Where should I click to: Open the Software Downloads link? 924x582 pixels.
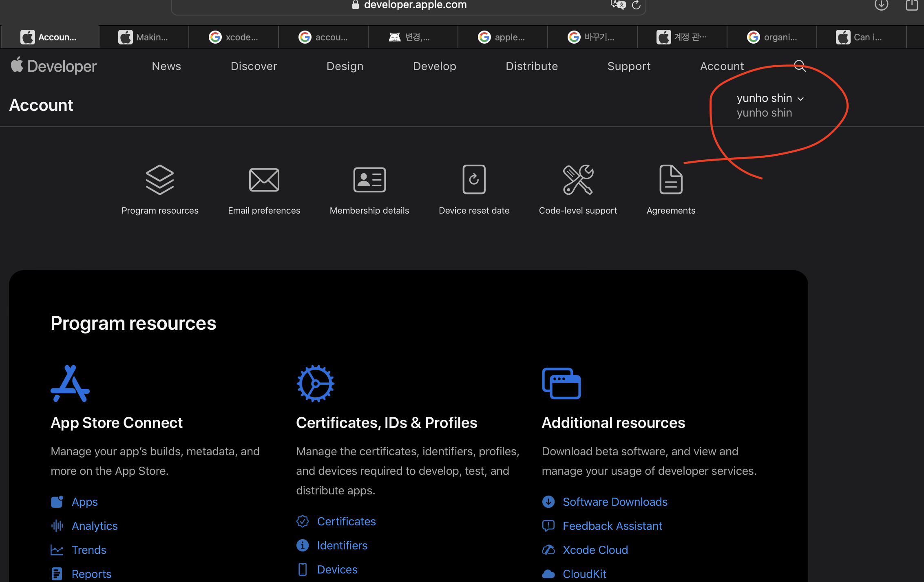click(615, 502)
